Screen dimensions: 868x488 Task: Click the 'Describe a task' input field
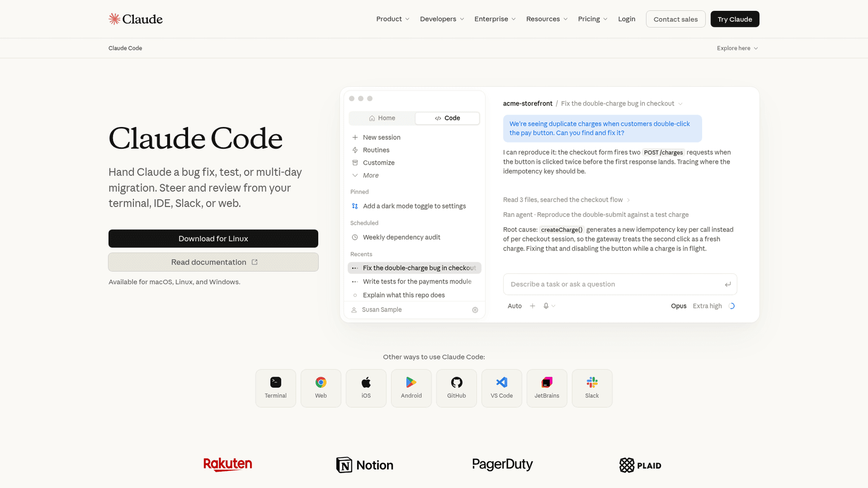pos(620,285)
